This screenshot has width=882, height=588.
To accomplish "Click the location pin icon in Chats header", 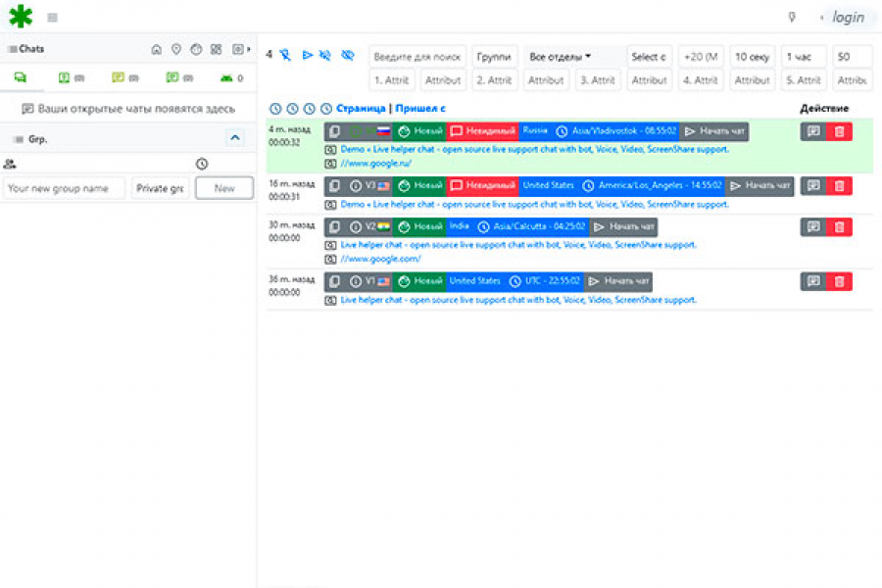I will (x=176, y=50).
